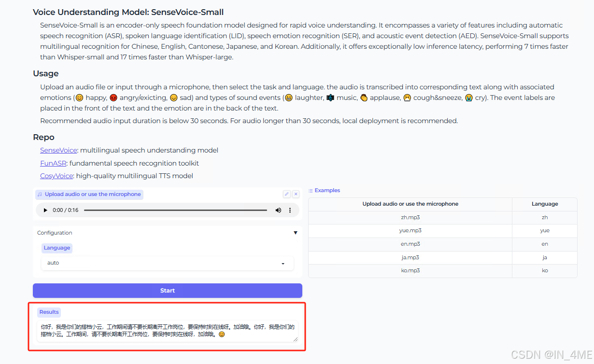Click the Usage heading

46,73
